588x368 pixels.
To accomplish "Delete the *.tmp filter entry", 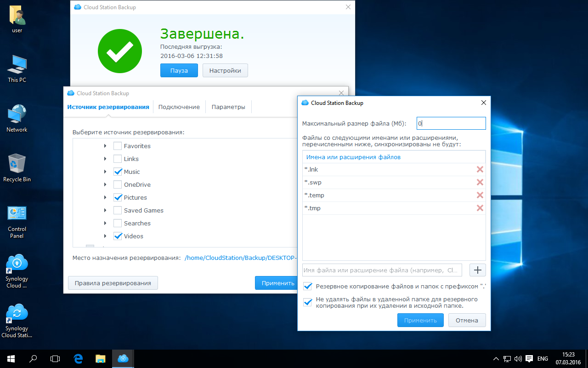I will pos(480,208).
